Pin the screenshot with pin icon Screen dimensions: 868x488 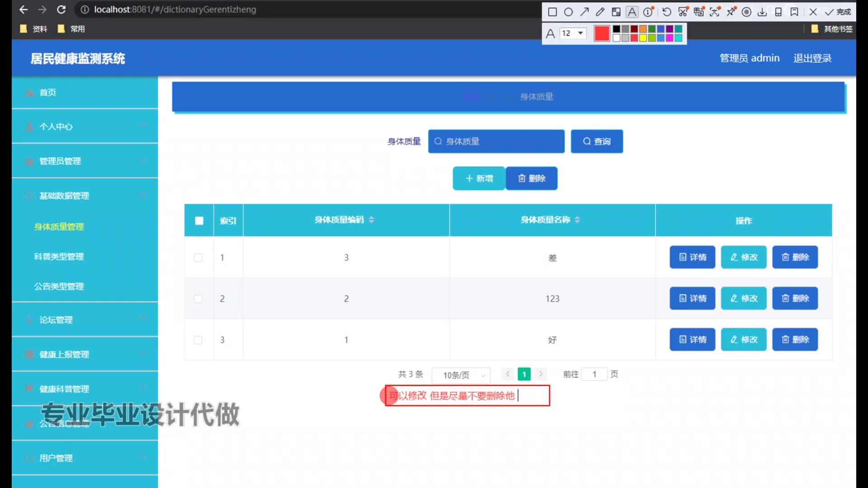[x=731, y=12]
